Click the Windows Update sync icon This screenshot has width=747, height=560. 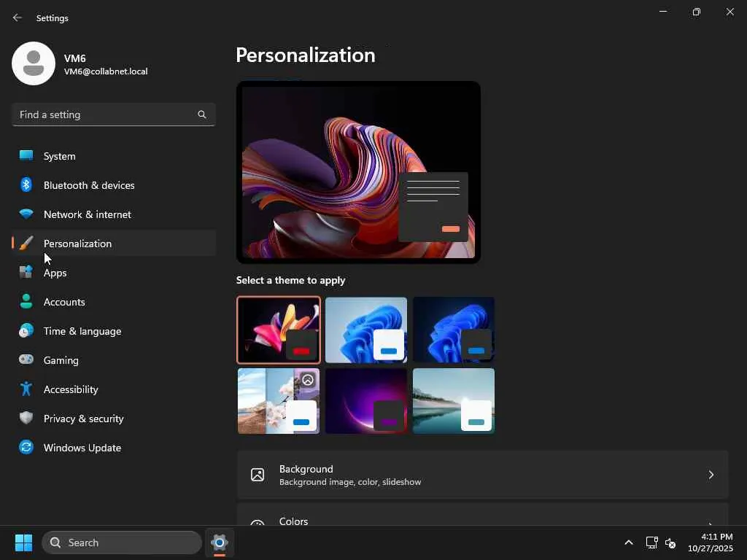point(26,447)
